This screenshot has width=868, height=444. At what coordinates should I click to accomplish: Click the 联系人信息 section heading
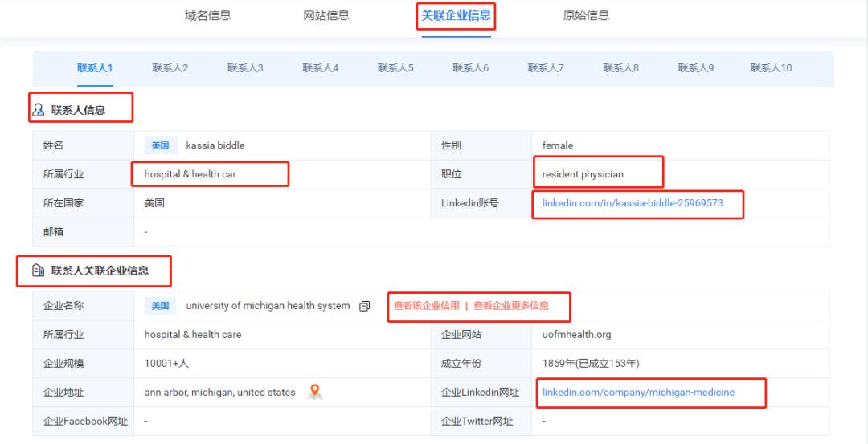[78, 110]
